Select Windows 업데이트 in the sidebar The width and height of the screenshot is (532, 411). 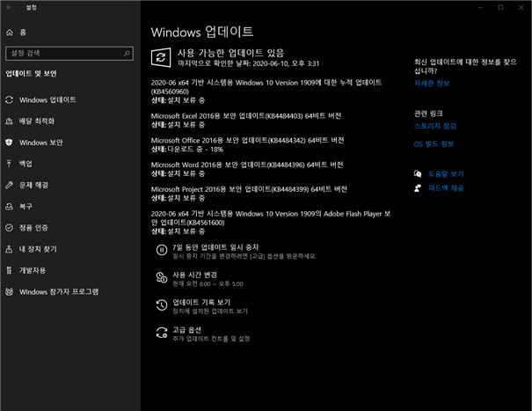click(x=47, y=99)
